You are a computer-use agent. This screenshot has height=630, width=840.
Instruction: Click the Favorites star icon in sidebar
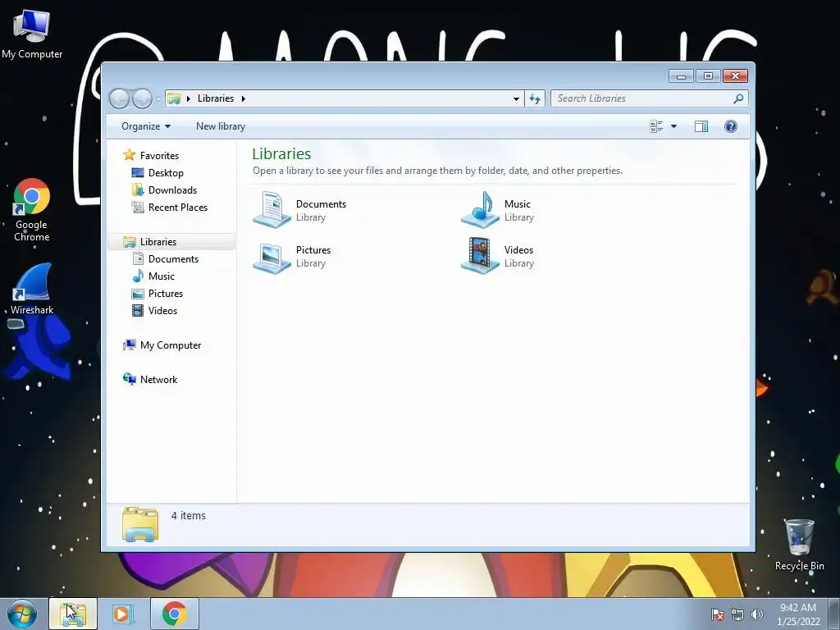coord(129,155)
